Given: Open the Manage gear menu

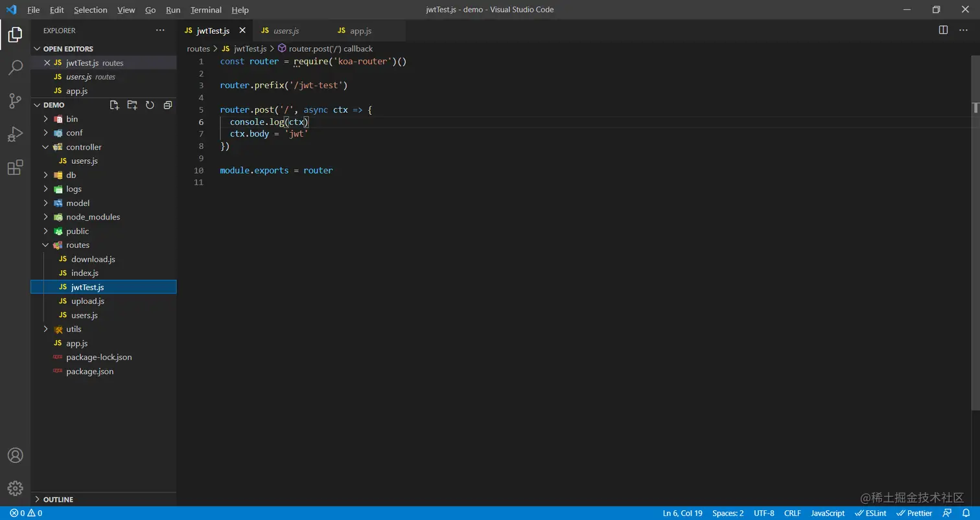Looking at the screenshot, I should tap(15, 488).
